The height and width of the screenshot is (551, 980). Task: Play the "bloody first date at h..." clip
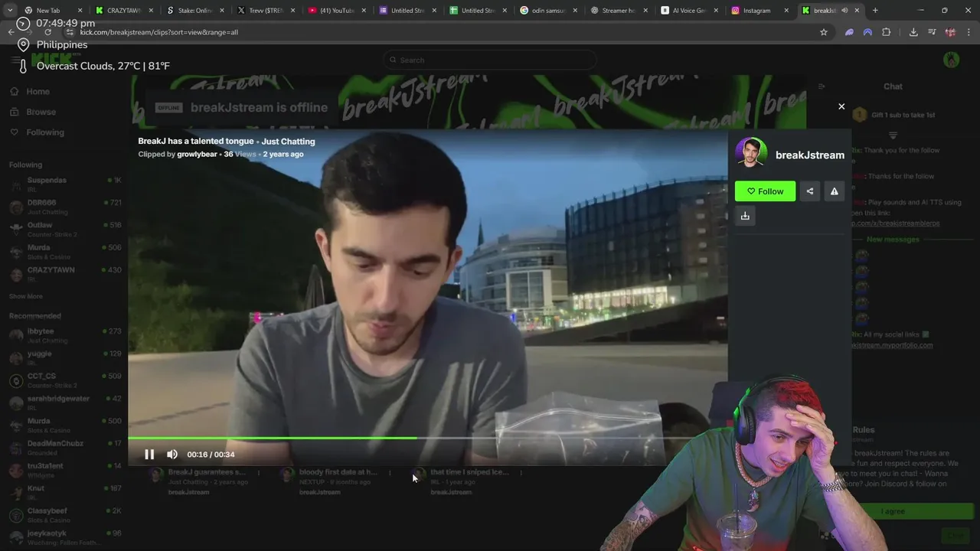(338, 472)
